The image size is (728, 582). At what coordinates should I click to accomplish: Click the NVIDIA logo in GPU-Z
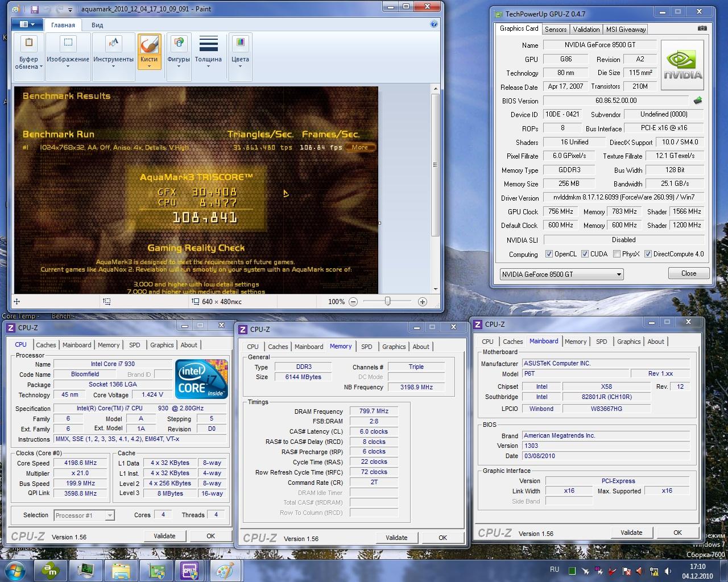[x=682, y=65]
